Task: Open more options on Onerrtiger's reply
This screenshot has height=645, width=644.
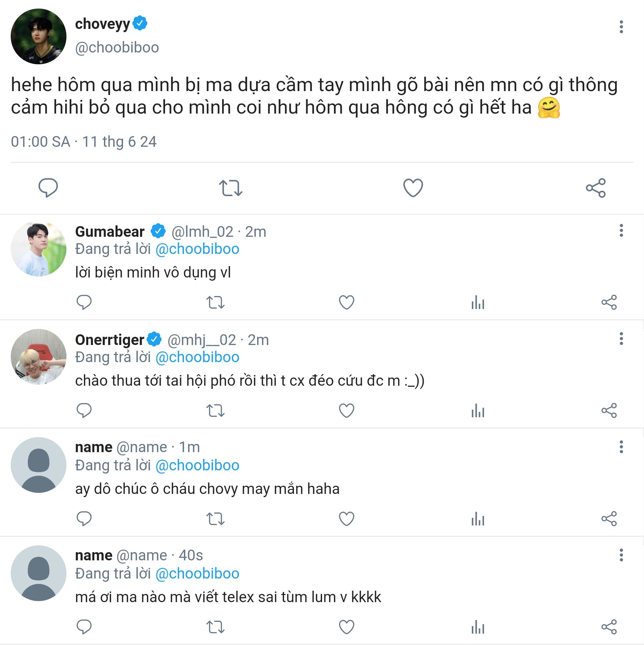Action: point(621,339)
